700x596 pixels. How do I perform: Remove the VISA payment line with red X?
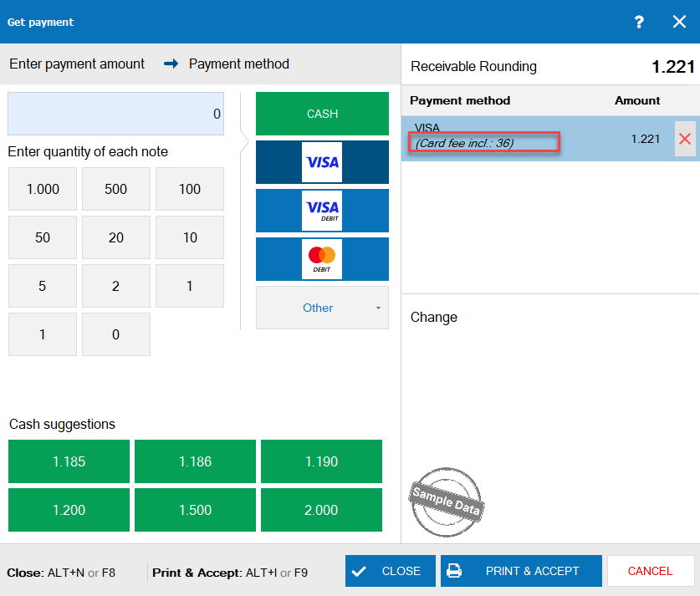(685, 139)
